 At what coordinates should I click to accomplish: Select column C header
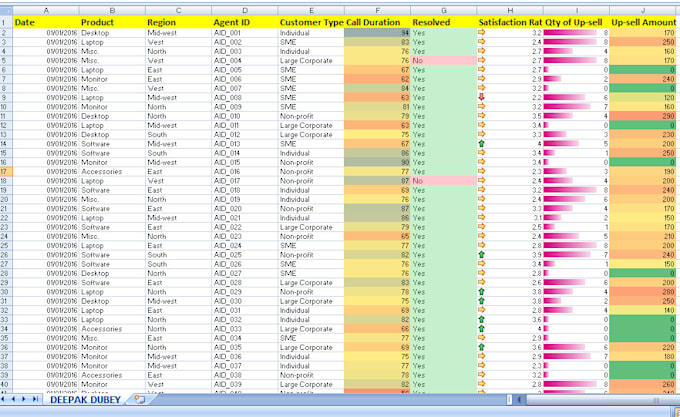[x=178, y=10]
